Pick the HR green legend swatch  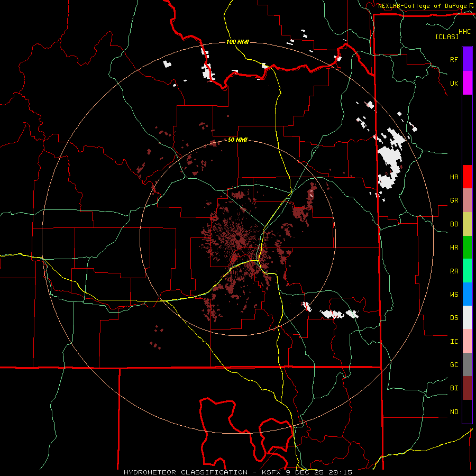[x=467, y=247]
